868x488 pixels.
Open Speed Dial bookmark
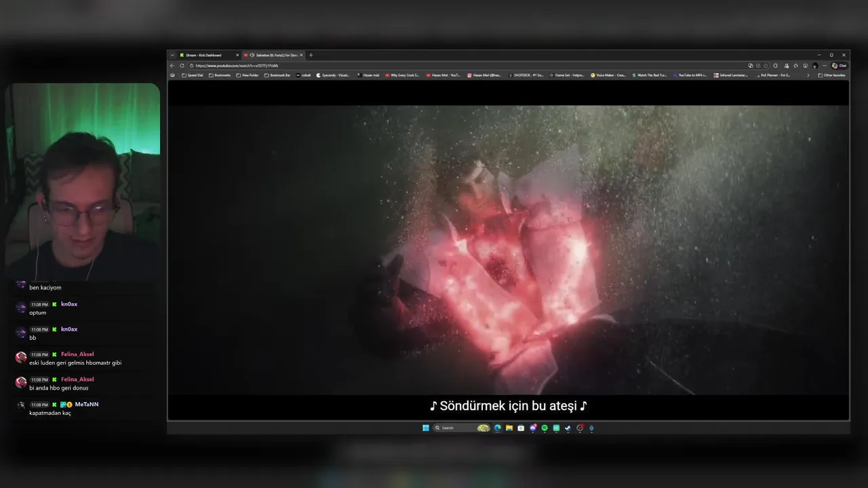192,75
